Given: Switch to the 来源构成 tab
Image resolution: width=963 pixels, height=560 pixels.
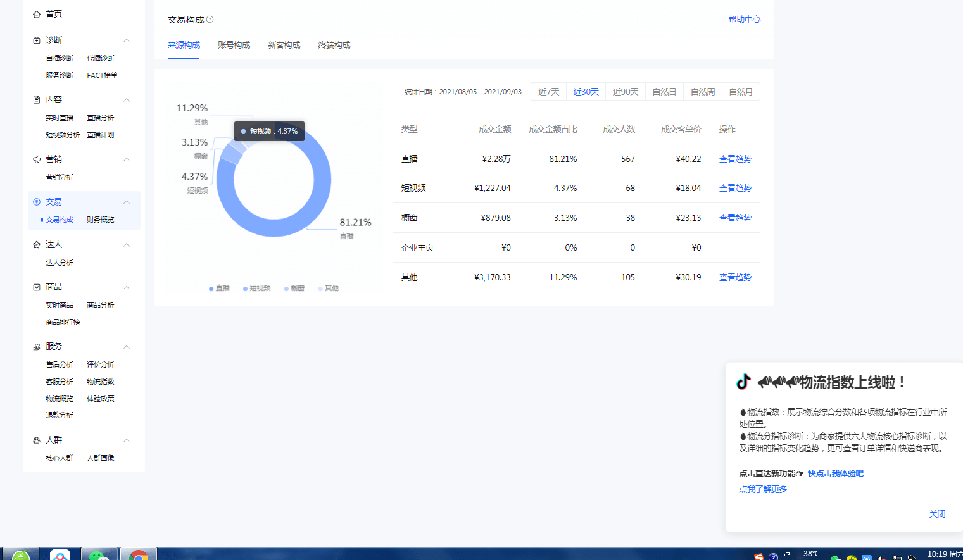Looking at the screenshot, I should pos(184,45).
